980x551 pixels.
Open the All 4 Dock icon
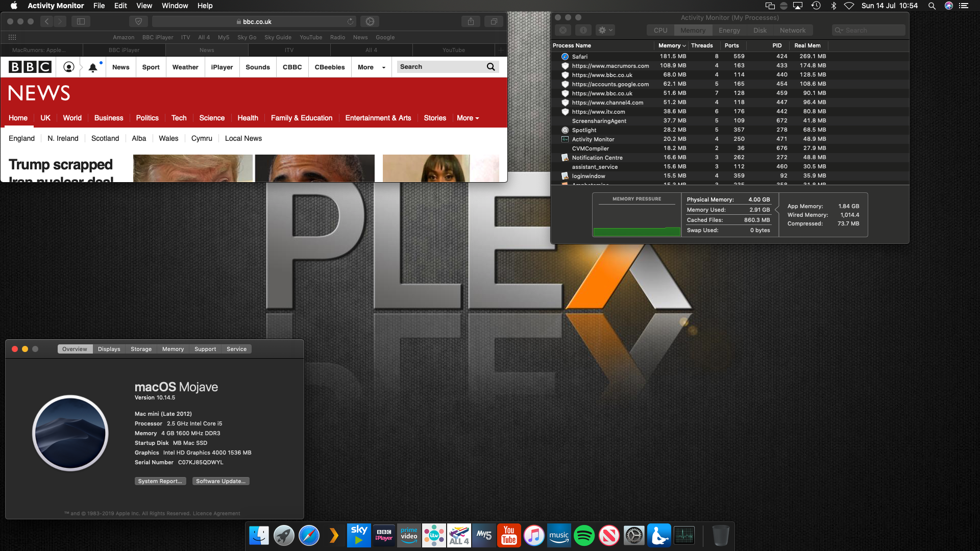point(459,535)
